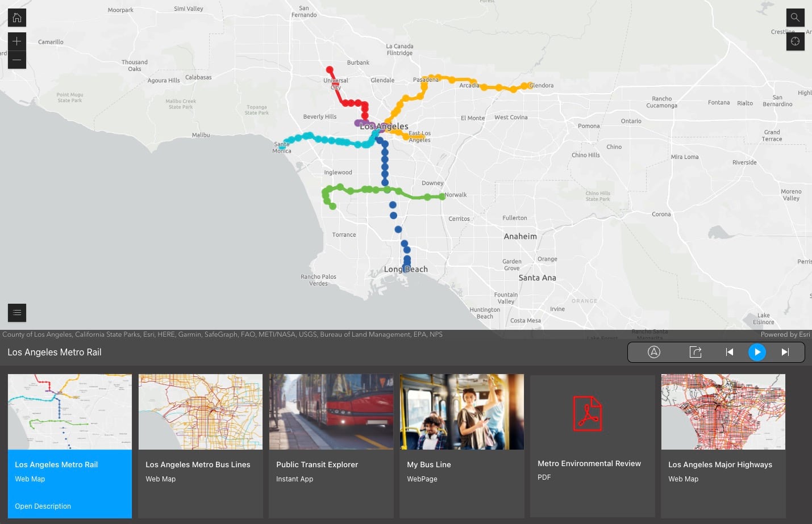Select the Los Angeles Metro Bus Lines card
Screen dimensions: 812x524
coord(200,446)
